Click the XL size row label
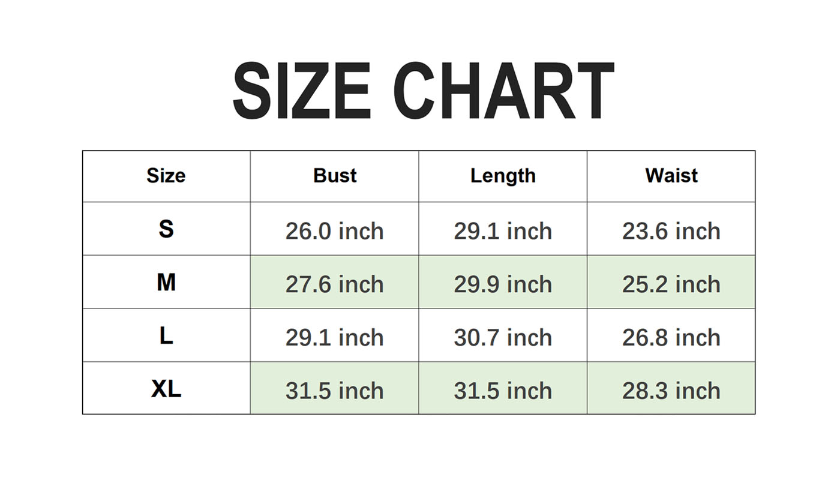Viewport: 840px width, 504px height. tap(166, 389)
